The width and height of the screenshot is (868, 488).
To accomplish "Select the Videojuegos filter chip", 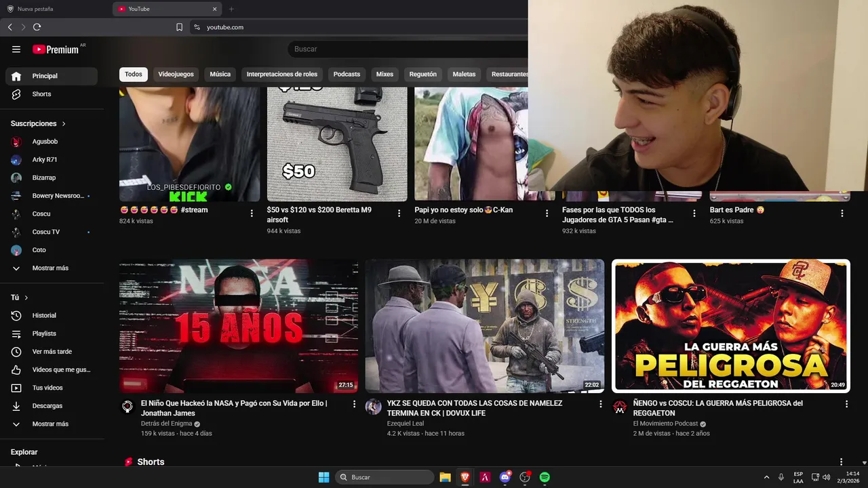I will pyautogui.click(x=176, y=74).
